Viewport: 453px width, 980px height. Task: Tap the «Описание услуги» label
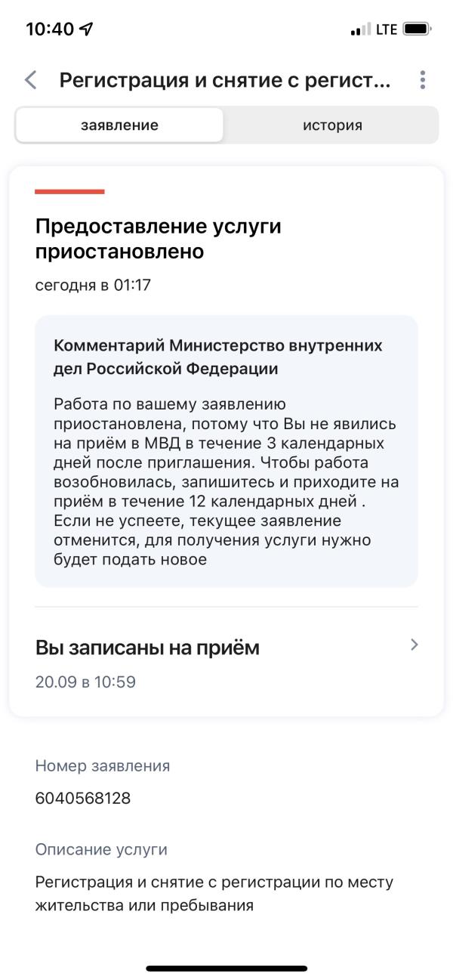[101, 849]
